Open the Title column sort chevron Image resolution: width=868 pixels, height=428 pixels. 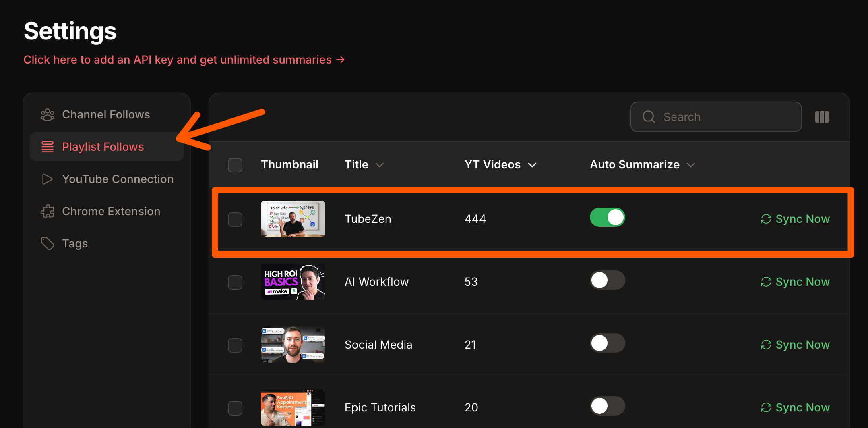click(380, 165)
